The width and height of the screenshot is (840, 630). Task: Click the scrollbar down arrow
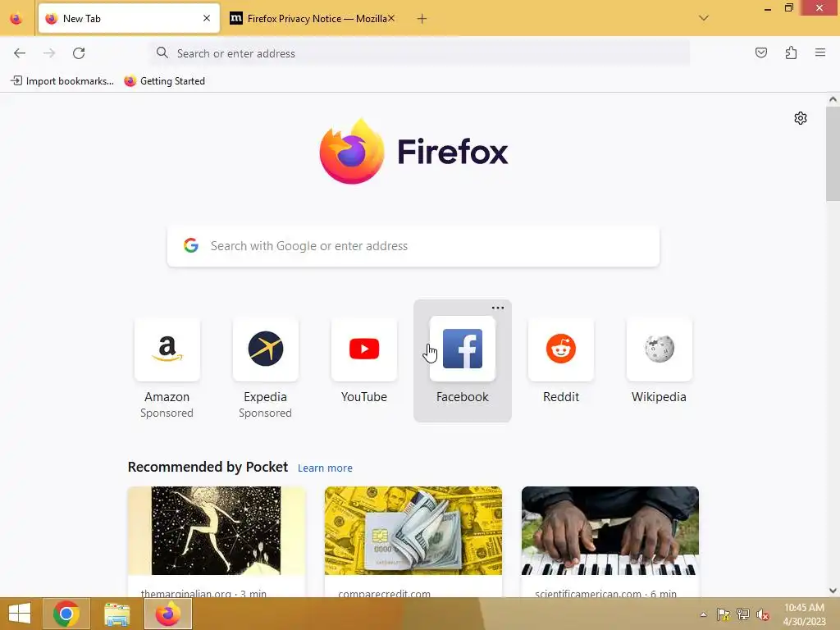coord(833,591)
